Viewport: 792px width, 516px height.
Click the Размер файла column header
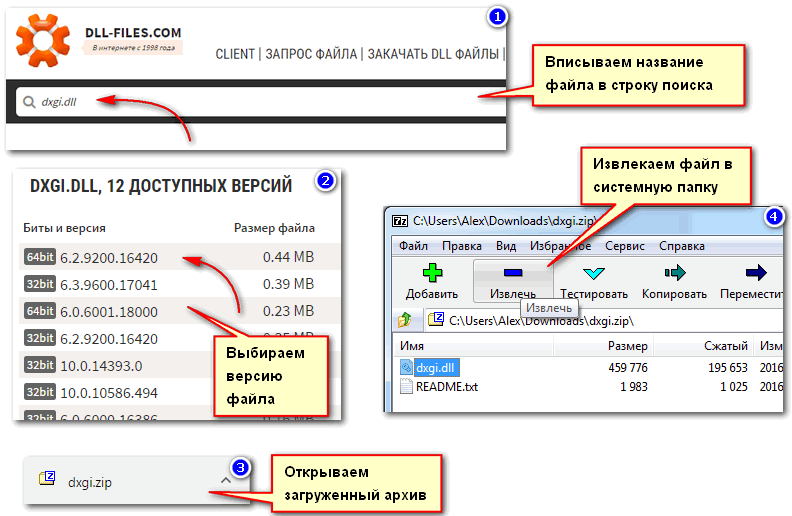(x=274, y=228)
